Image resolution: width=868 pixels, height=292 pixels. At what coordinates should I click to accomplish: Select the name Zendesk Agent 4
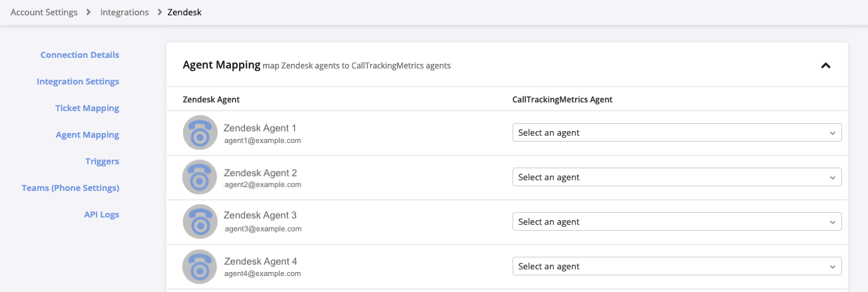(260, 261)
